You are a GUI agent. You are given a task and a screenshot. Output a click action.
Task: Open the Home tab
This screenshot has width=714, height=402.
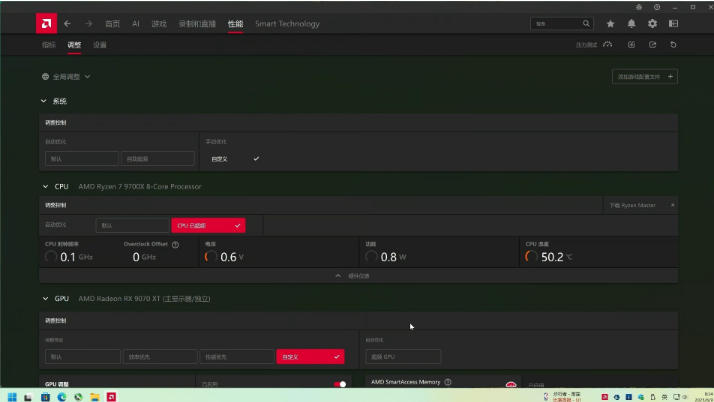point(112,24)
